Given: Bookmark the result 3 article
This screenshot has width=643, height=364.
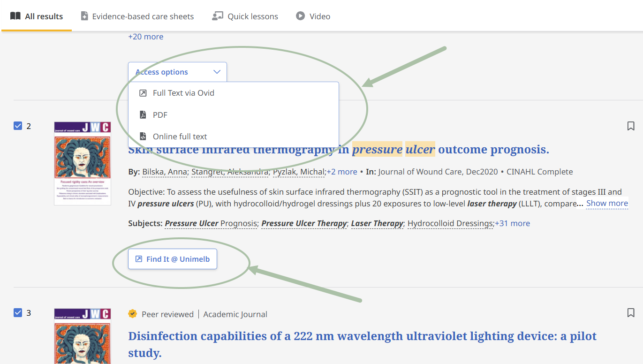Looking at the screenshot, I should (631, 313).
